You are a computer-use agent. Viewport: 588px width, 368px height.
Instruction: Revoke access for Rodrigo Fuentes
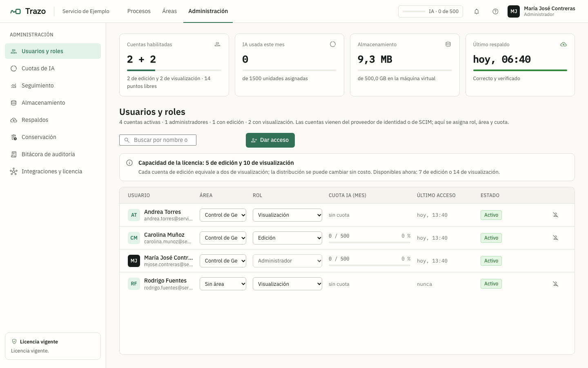tap(555, 284)
